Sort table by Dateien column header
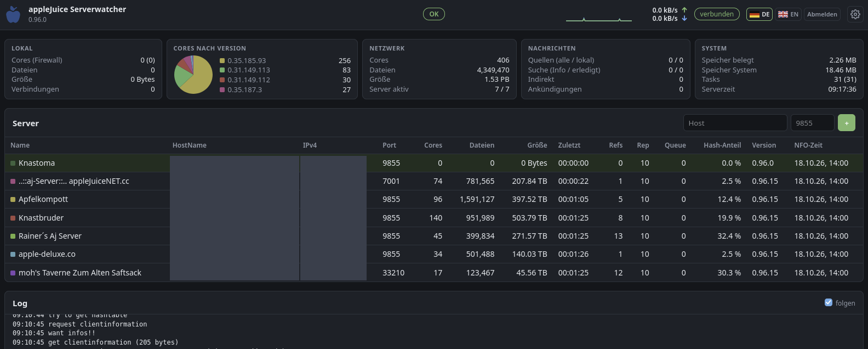This screenshot has width=868, height=349. pyautogui.click(x=482, y=145)
